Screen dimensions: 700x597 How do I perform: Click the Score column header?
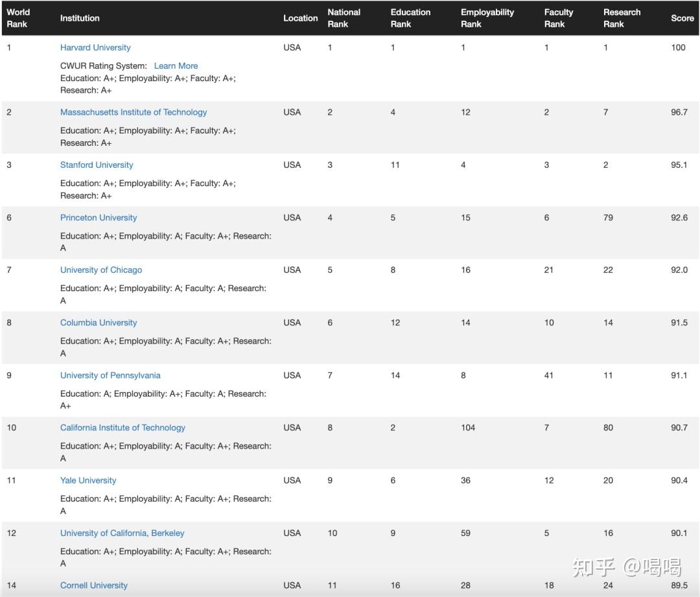[682, 18]
